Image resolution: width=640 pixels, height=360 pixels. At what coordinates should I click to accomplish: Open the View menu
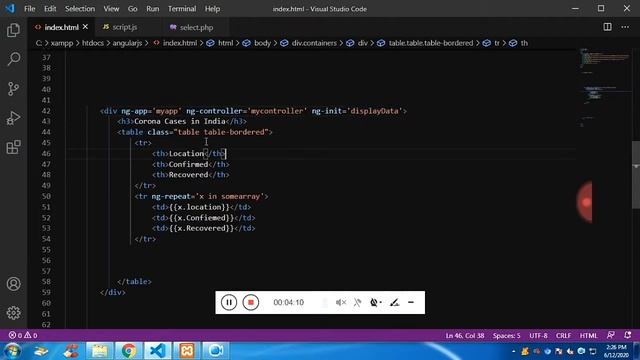point(111,9)
